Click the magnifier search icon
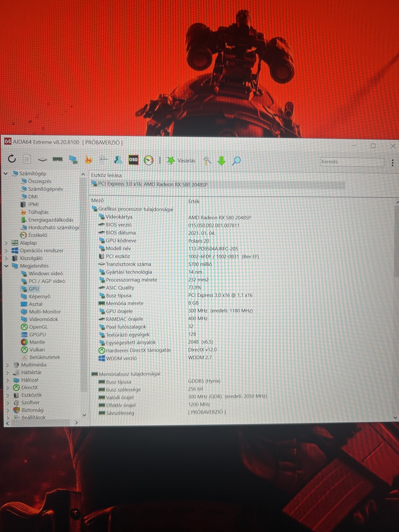The image size is (399, 532). (236, 161)
